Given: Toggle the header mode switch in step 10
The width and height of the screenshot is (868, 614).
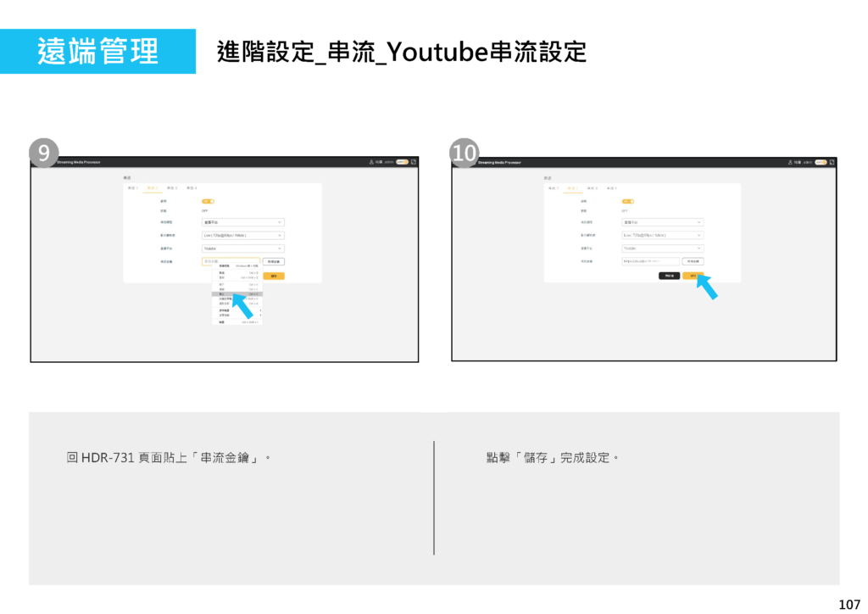Looking at the screenshot, I should [x=821, y=162].
